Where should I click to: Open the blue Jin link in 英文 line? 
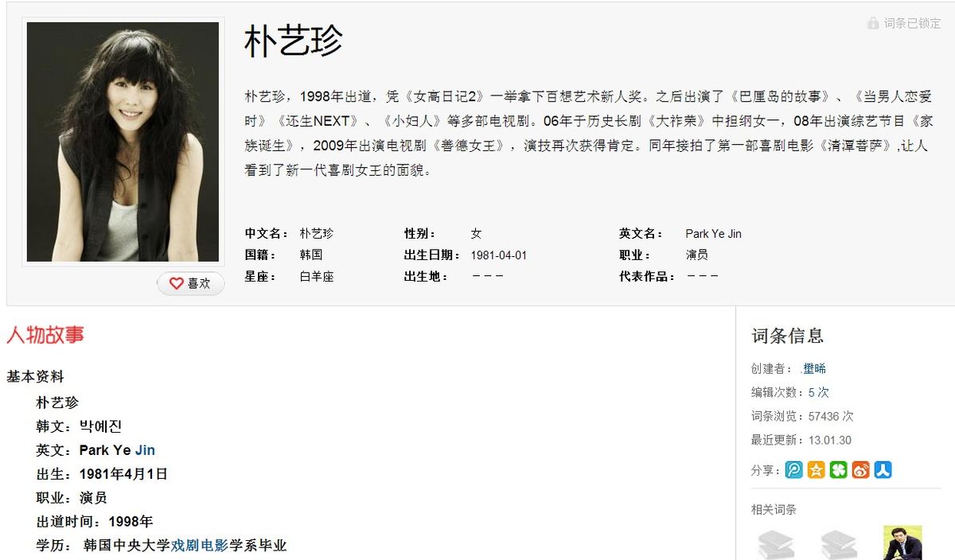pos(145,450)
